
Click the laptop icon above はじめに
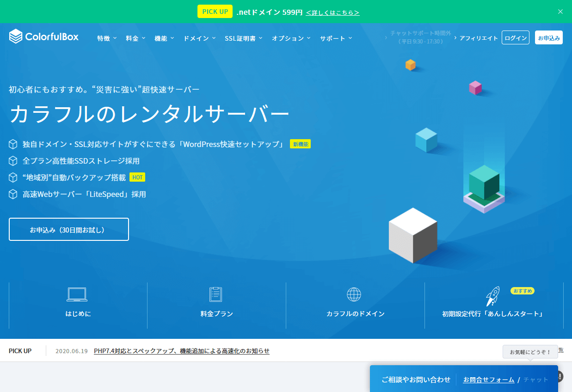coord(77,294)
